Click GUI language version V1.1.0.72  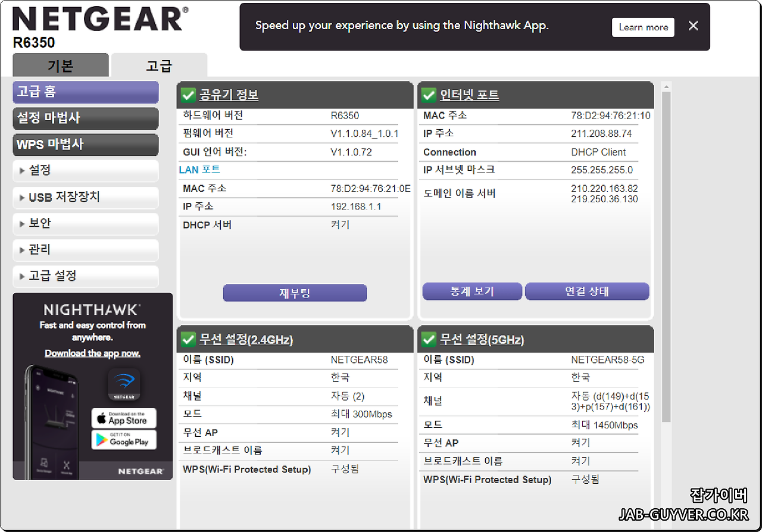[x=351, y=152]
